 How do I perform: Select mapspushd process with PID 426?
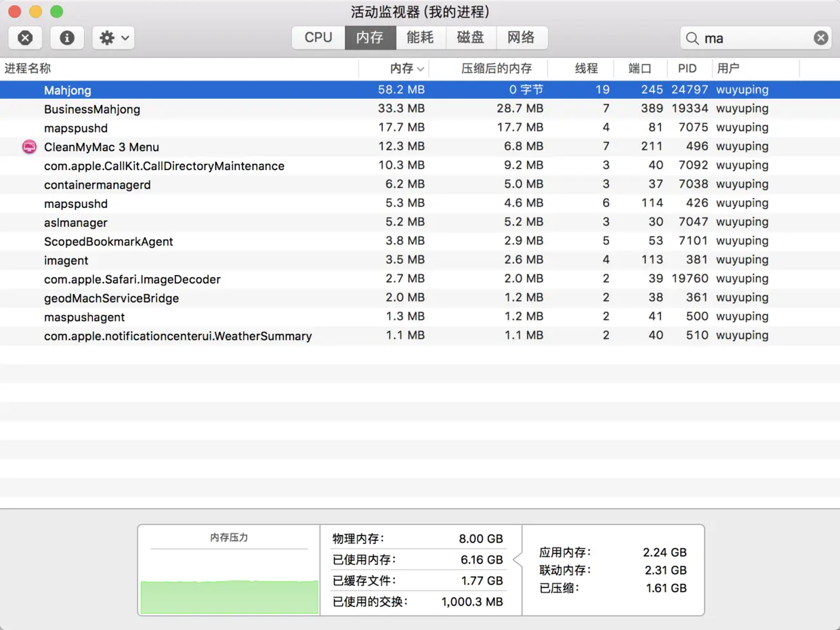420,203
